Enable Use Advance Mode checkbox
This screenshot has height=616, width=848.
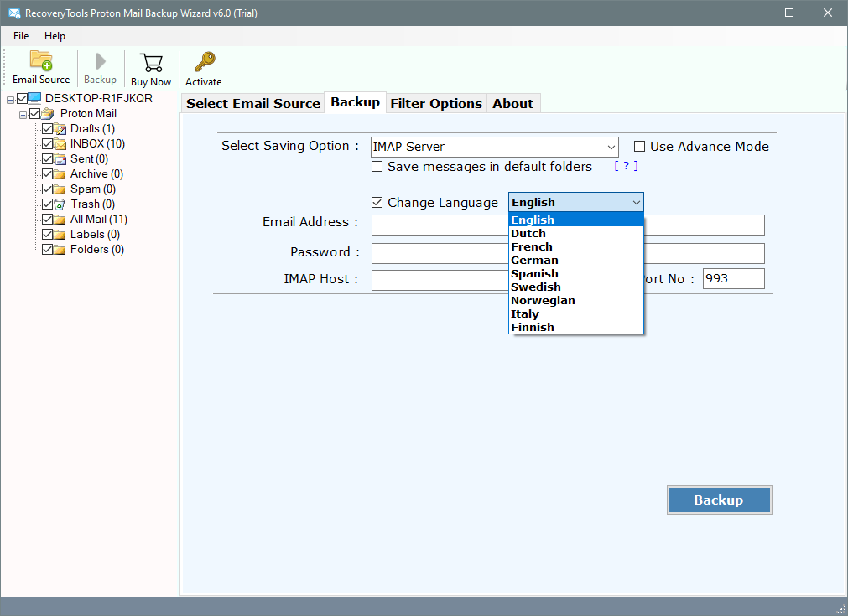[640, 147]
